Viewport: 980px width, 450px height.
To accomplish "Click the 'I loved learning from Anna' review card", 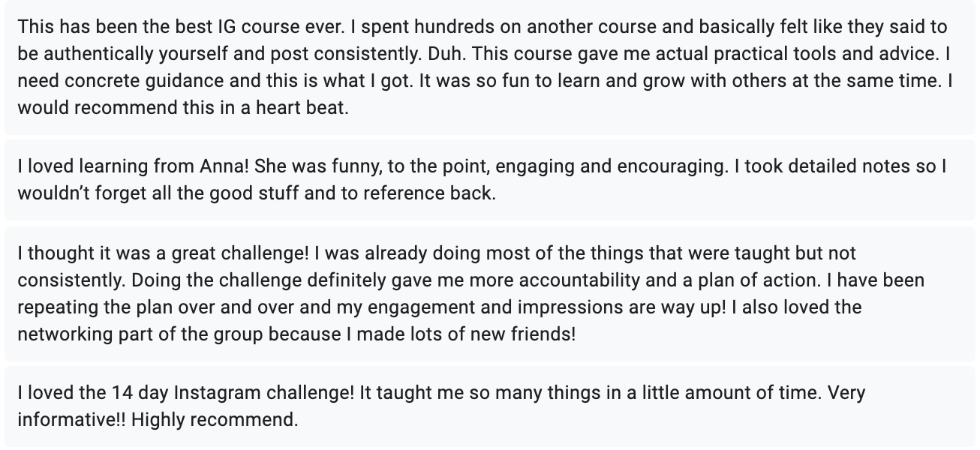I will pos(489,180).
